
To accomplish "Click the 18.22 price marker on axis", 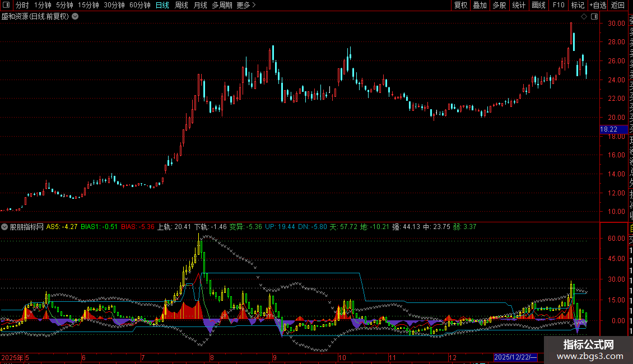I will (x=613, y=129).
